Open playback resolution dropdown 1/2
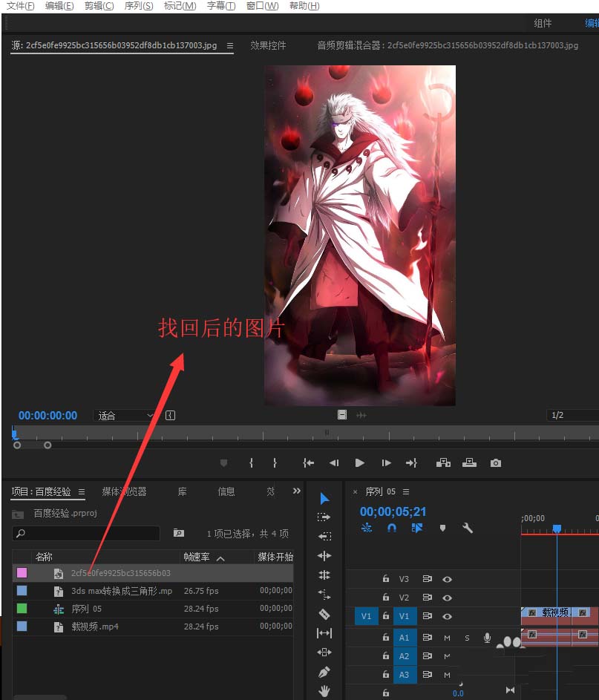This screenshot has height=700, width=599. (573, 415)
